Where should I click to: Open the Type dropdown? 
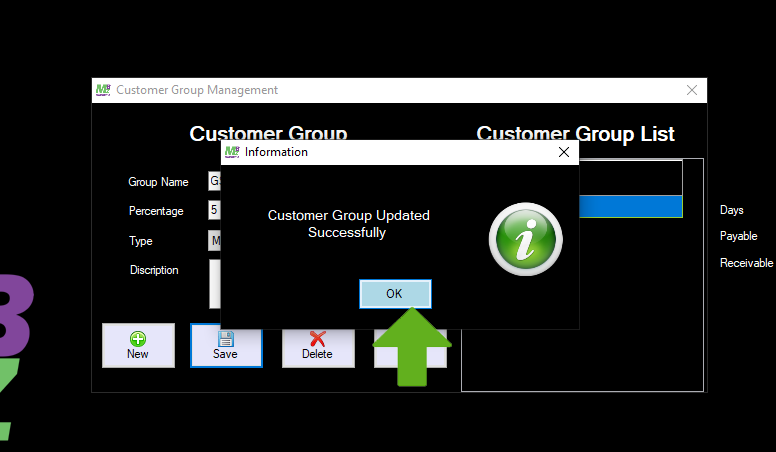click(214, 241)
